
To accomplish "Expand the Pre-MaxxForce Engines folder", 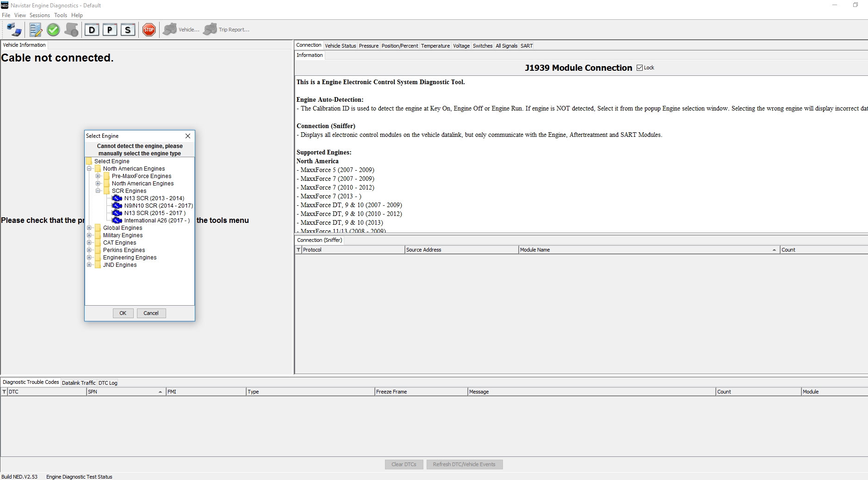I will click(x=98, y=176).
